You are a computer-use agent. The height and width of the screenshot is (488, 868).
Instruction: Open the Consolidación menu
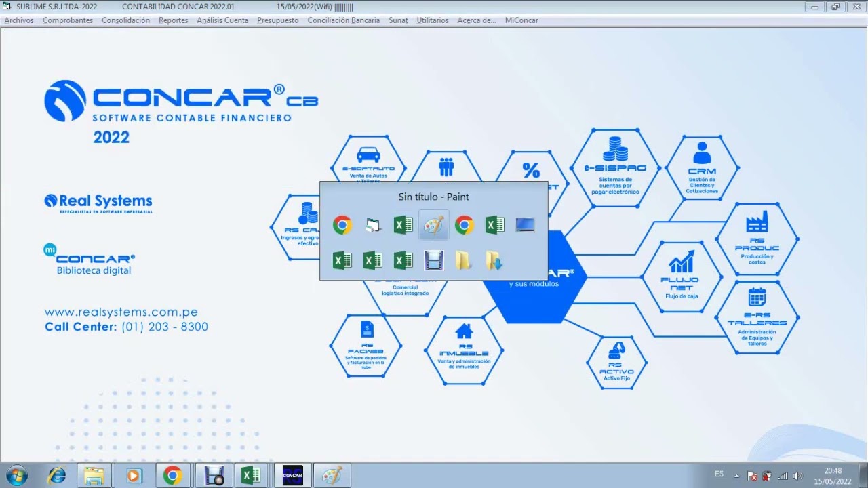125,20
